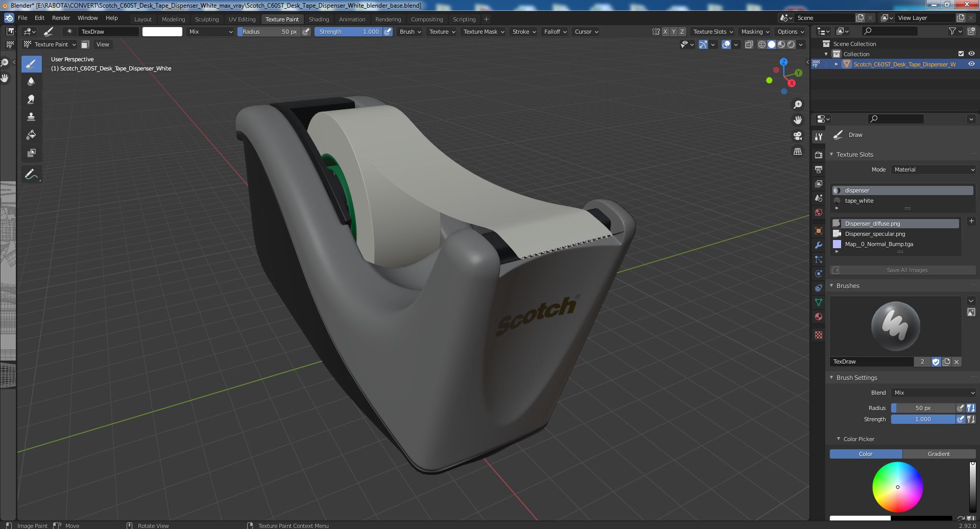This screenshot has width=980, height=529.
Task: Open the Texture properties checker tab
Action: [x=819, y=334]
